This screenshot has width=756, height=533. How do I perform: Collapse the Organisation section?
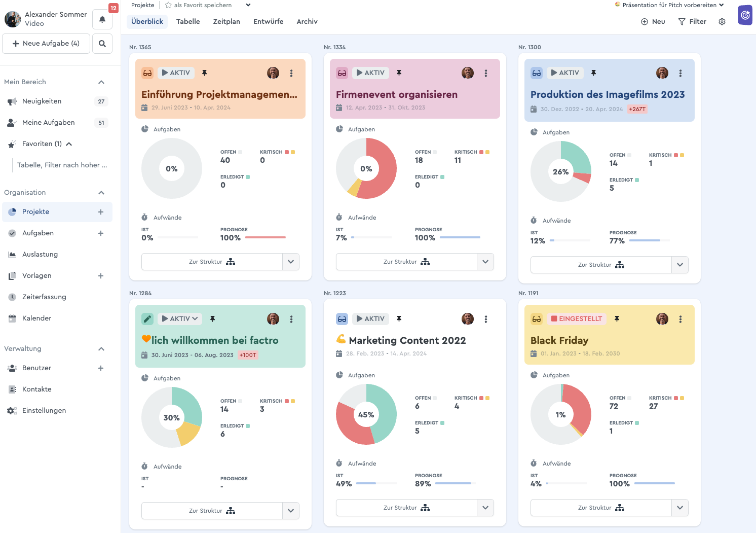click(x=101, y=193)
